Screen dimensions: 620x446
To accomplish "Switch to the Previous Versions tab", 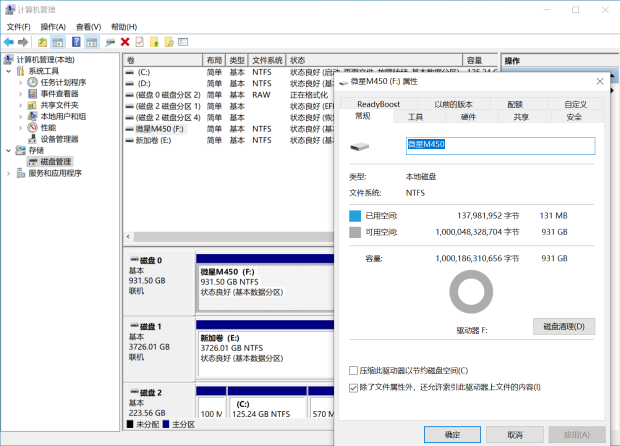I will (453, 104).
